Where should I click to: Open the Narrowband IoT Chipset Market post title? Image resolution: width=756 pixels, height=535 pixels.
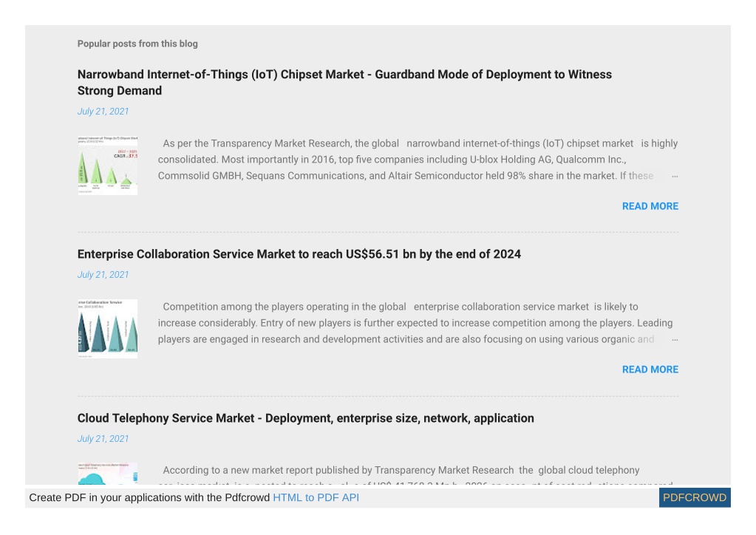(x=344, y=83)
